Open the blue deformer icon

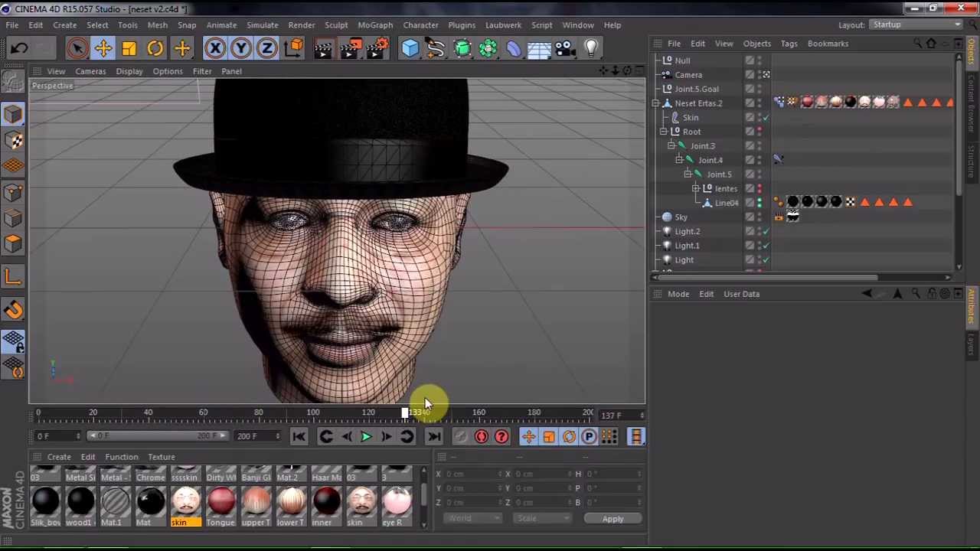(x=513, y=49)
